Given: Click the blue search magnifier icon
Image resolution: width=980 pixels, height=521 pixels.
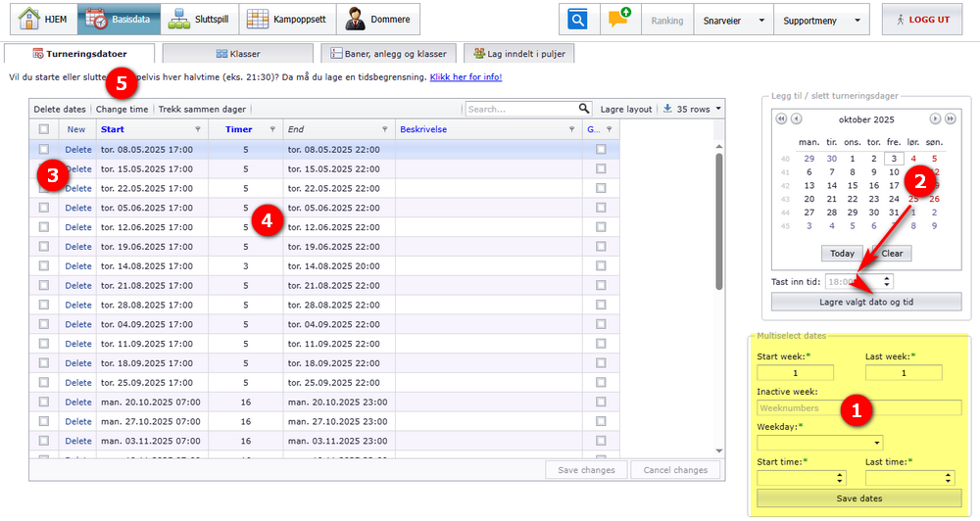Looking at the screenshot, I should (580, 20).
